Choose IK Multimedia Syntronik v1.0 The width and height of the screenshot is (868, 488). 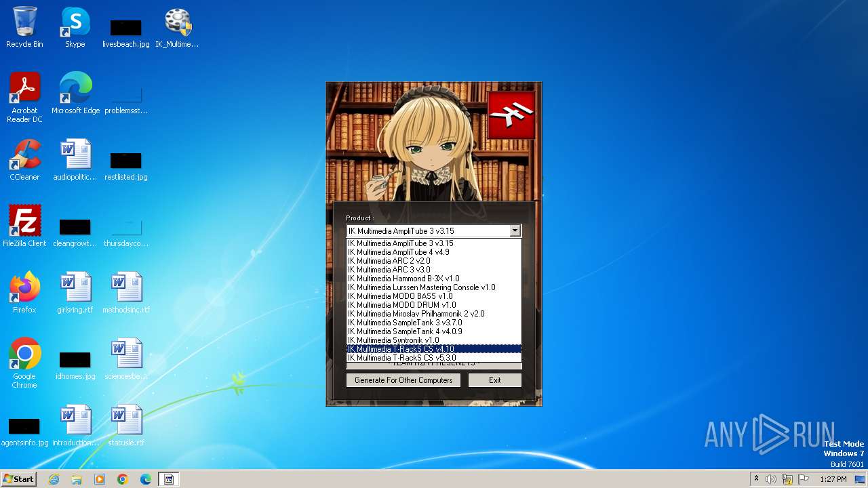[x=434, y=340]
